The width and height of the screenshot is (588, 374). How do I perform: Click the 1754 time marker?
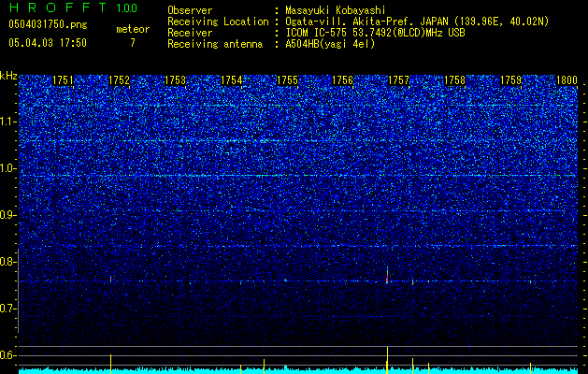(231, 80)
